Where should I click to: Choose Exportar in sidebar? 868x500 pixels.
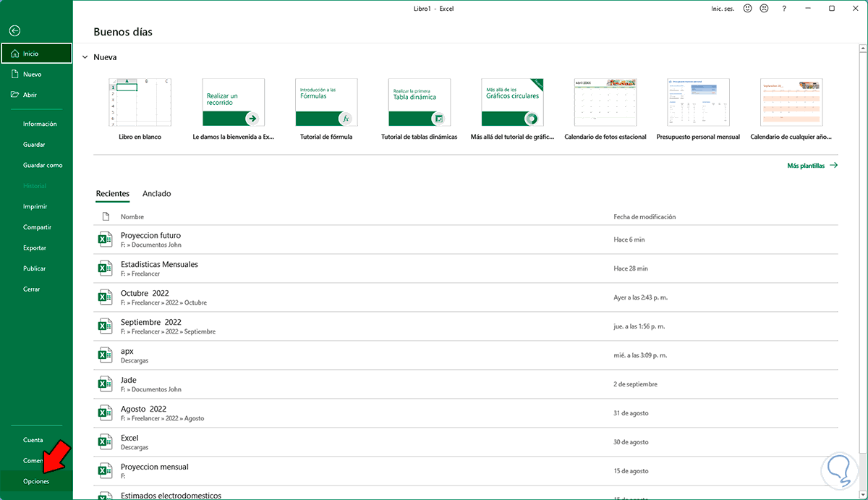tap(36, 247)
